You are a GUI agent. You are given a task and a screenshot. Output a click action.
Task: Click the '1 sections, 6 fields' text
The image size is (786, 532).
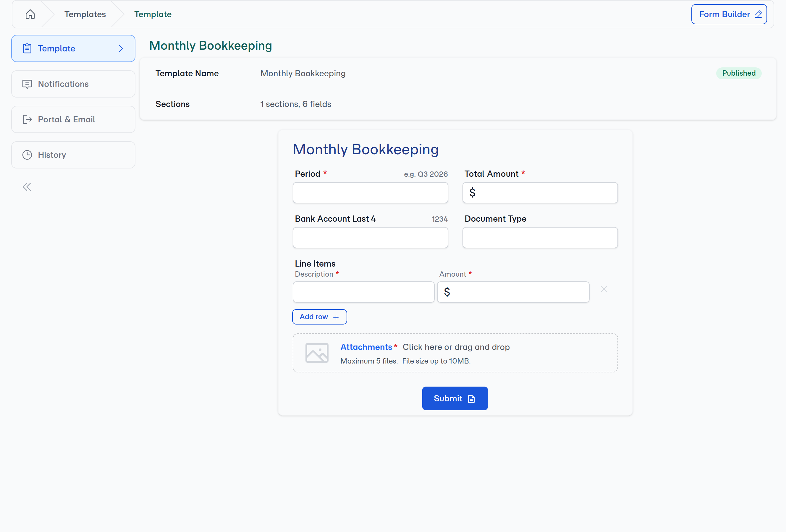[295, 104]
